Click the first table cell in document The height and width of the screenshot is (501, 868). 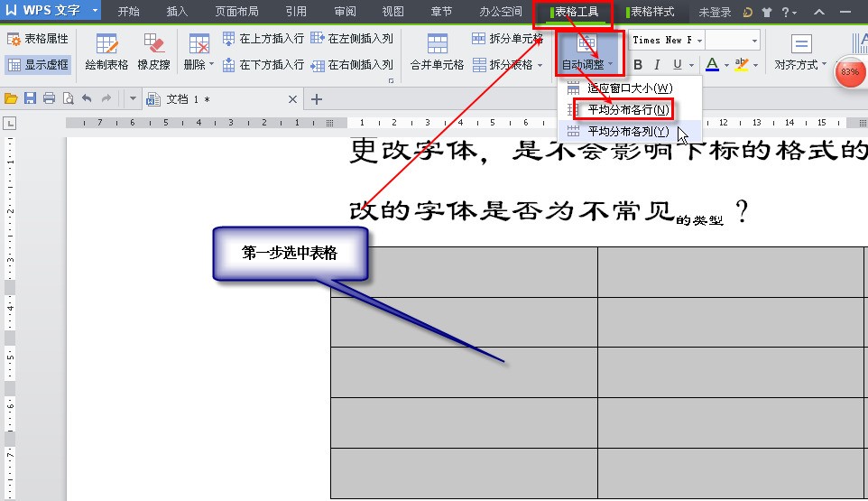pyautogui.click(x=464, y=272)
